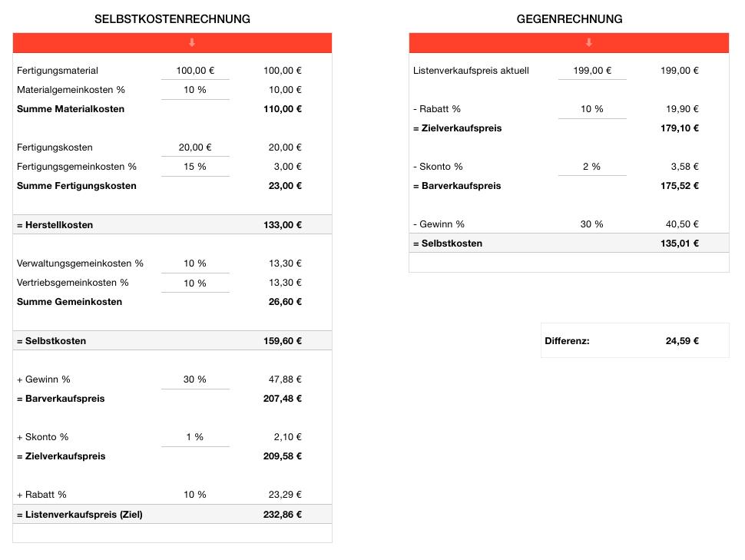Click the red header bar above Listenverkaufspreis aktuell
The width and height of the screenshot is (745, 560).
568,43
